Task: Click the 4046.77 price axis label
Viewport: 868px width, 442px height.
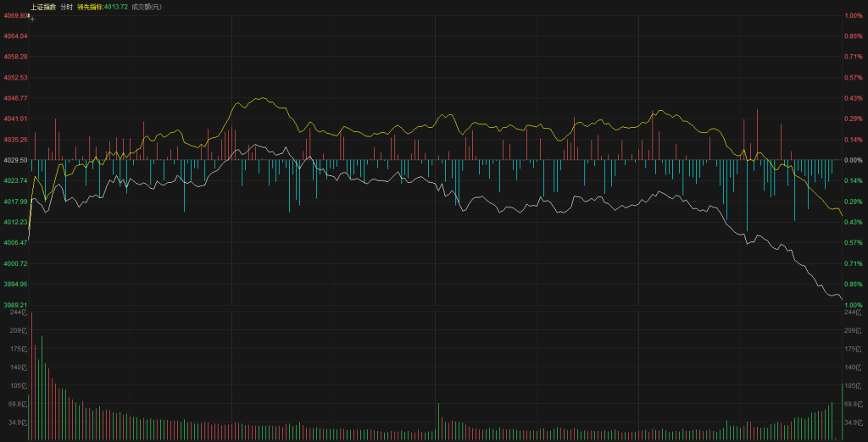Action: pos(15,98)
